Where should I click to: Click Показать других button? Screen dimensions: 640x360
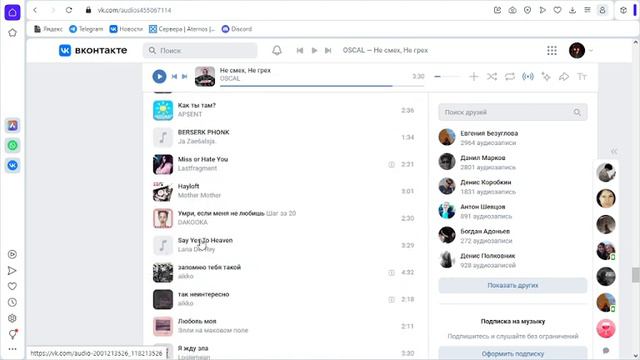click(513, 285)
